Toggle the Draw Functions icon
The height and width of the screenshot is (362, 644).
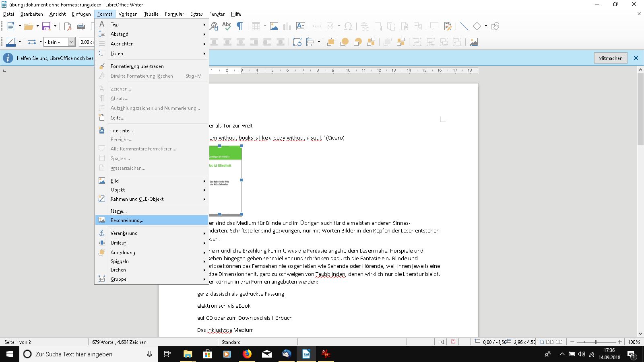[x=495, y=27]
